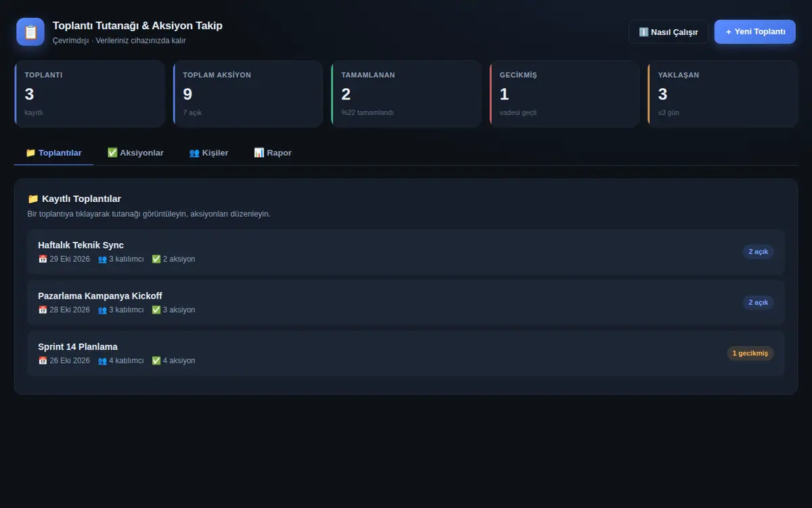Click the 4 katılımcı text

click(x=127, y=361)
